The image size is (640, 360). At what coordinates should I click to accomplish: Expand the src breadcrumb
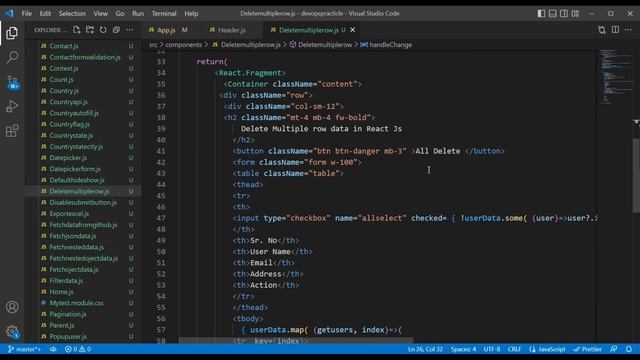[x=153, y=45]
